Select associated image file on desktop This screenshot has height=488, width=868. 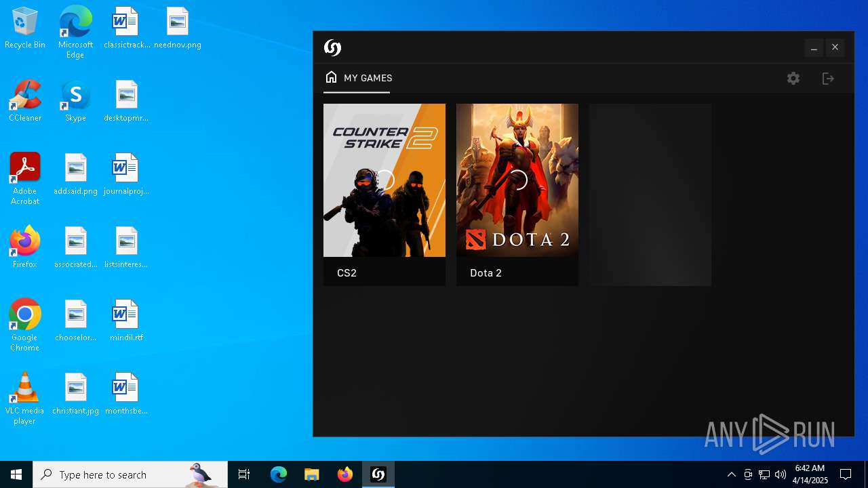coord(75,248)
